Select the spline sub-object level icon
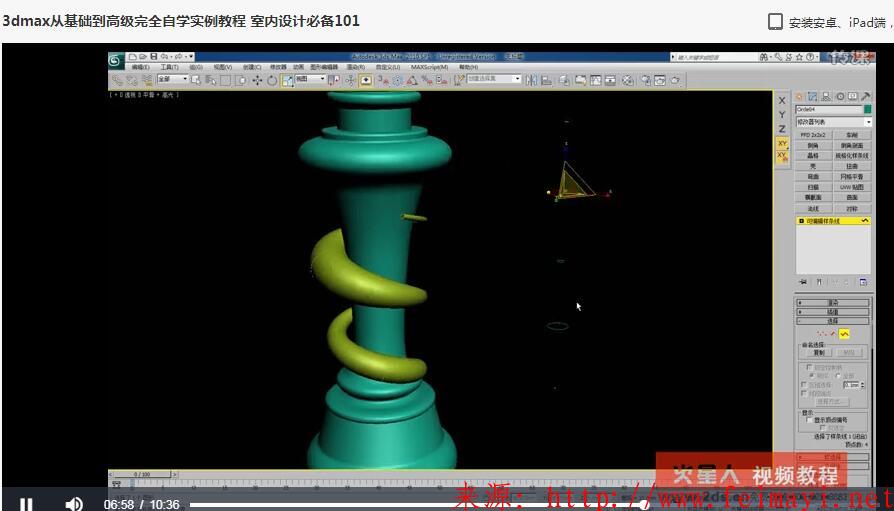Viewport: 894px width, 511px height. [843, 333]
